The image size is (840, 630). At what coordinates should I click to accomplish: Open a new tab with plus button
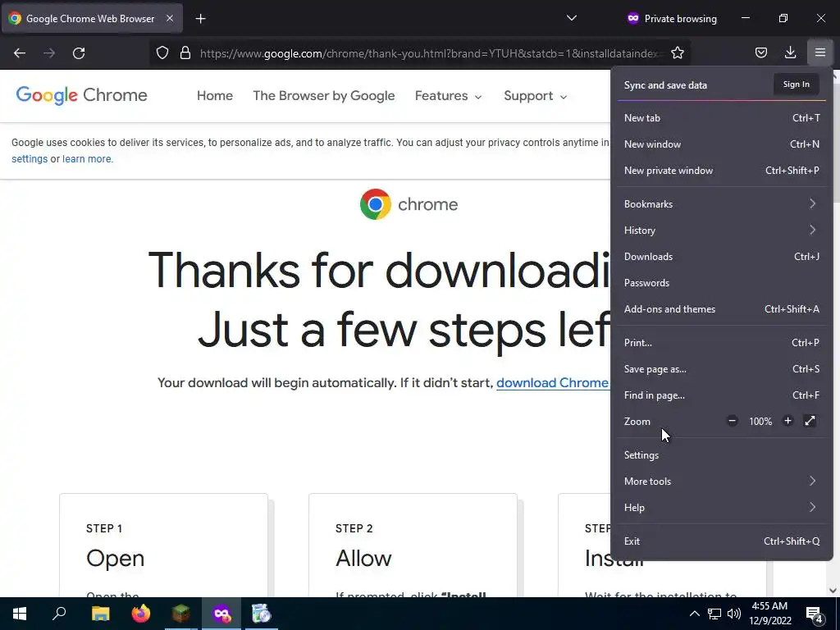click(200, 19)
